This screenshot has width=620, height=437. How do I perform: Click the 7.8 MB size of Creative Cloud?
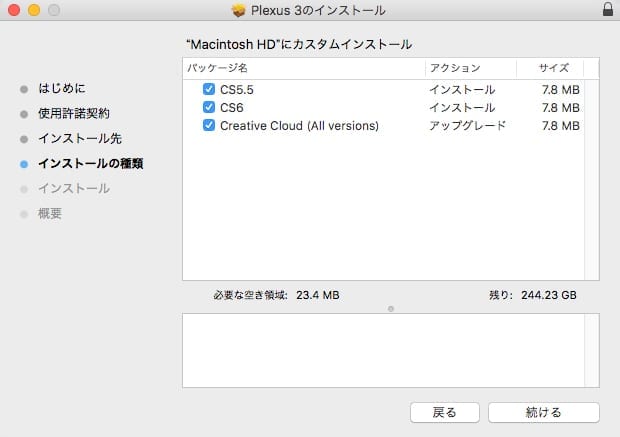click(561, 126)
